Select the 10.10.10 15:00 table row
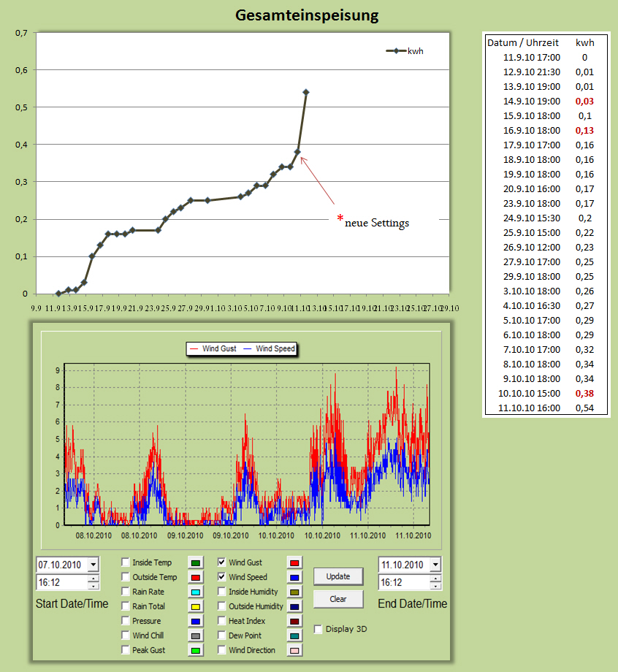This screenshot has width=618, height=672. (546, 393)
